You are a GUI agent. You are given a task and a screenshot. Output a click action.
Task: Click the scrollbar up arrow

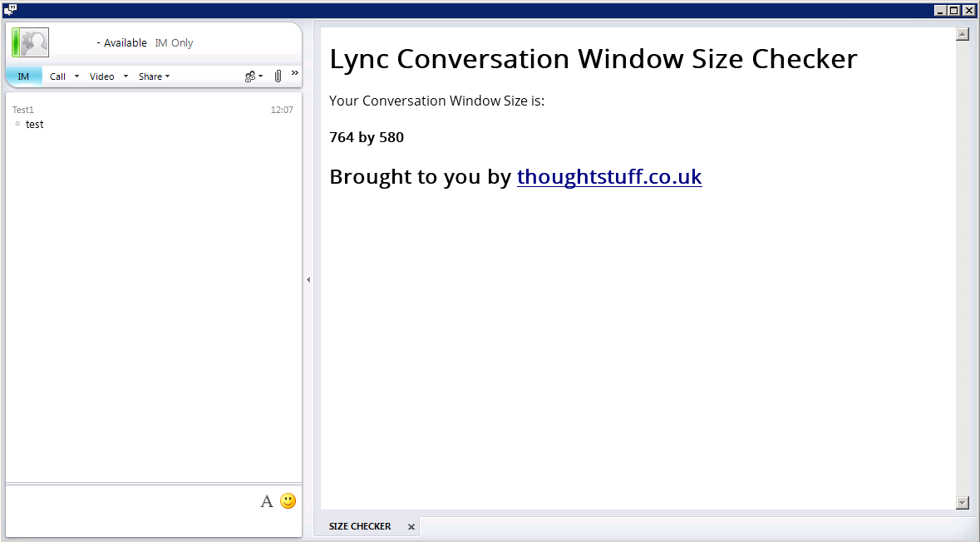(963, 34)
